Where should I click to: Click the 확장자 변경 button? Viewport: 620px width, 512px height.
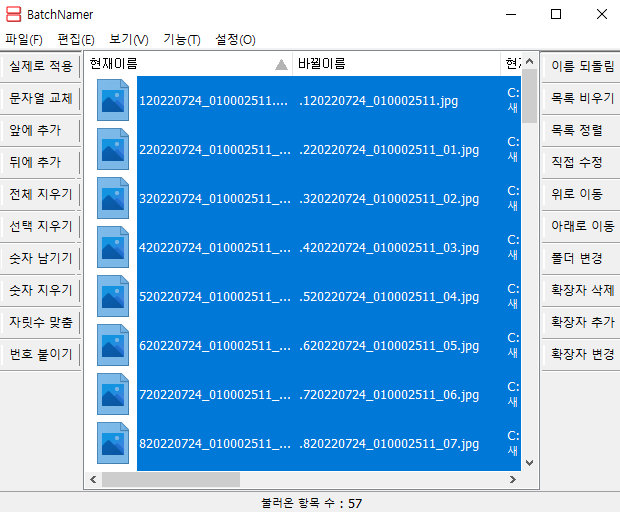pyautogui.click(x=582, y=354)
